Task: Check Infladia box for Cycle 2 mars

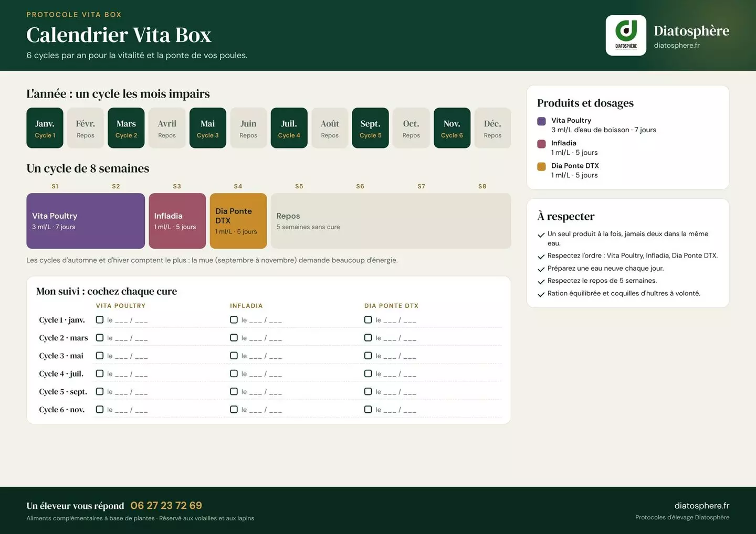Action: coord(234,337)
